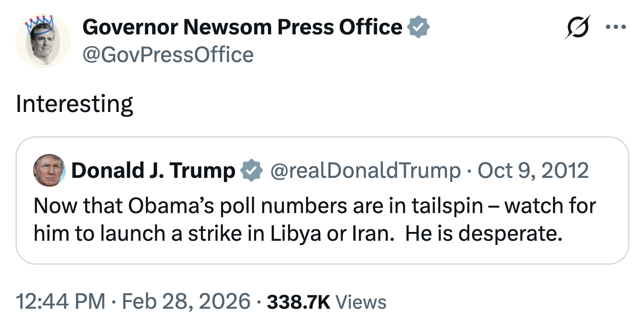Open the Governor Newsom Press Office name link
This screenshot has width=644, height=328.
[x=242, y=28]
